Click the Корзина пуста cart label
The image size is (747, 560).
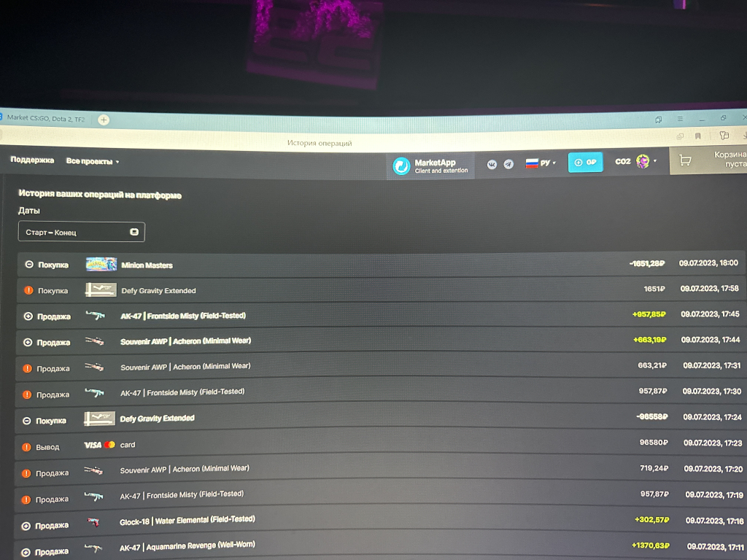[x=730, y=159]
